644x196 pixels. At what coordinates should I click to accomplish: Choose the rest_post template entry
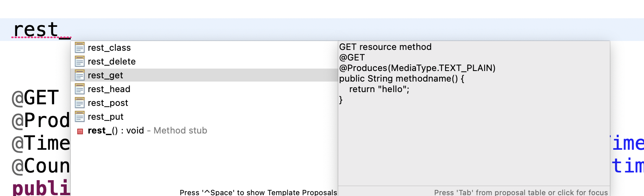click(x=108, y=103)
